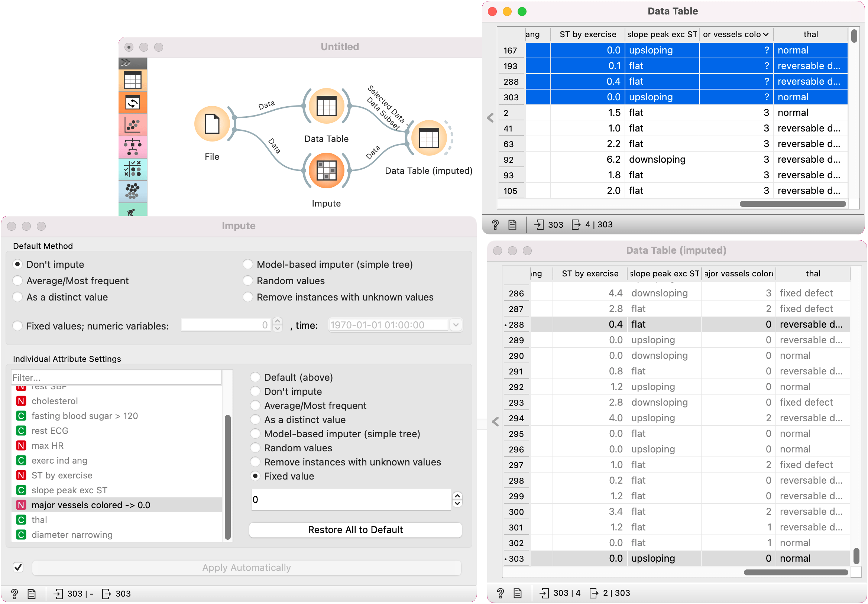
Task: Select default Remove instances with unknown values
Action: (x=247, y=297)
